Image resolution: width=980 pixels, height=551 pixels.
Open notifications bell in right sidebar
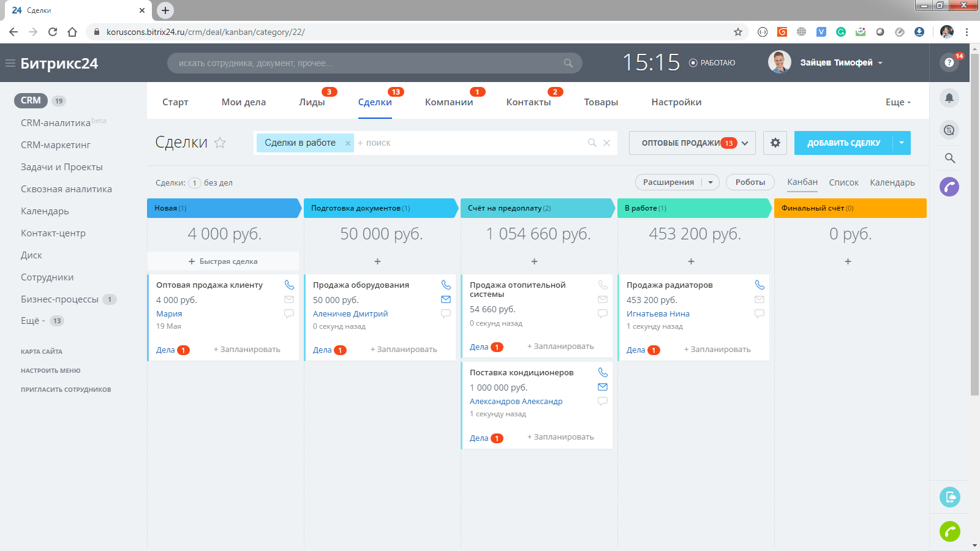(949, 98)
